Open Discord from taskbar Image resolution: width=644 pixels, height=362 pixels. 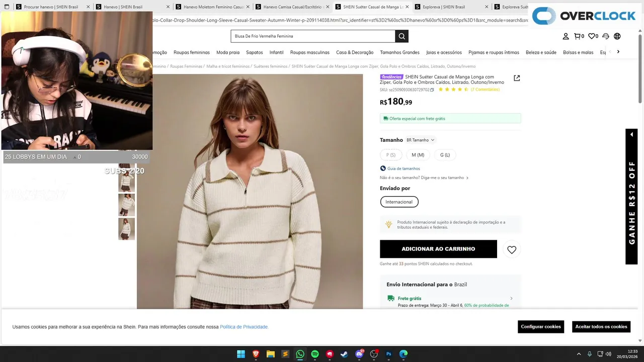[x=359, y=354]
